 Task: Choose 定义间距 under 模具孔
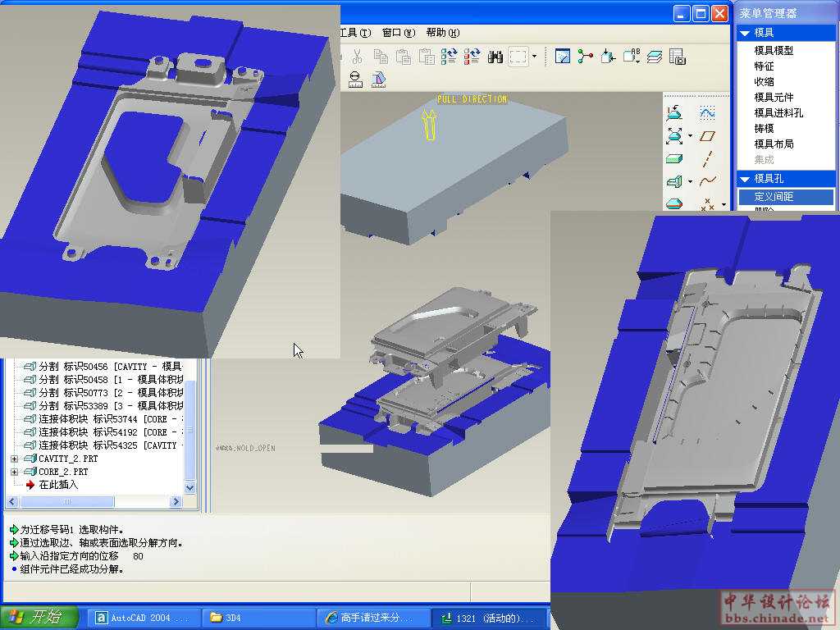pyautogui.click(x=774, y=197)
